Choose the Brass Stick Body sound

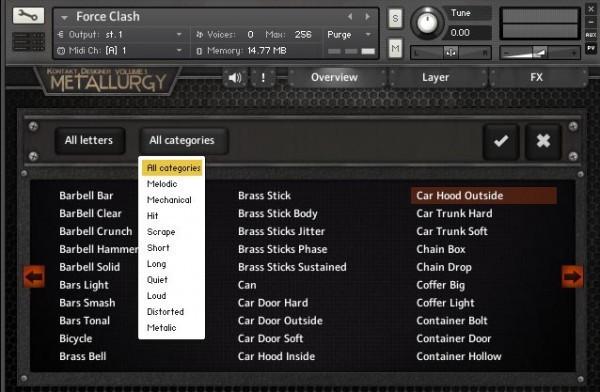pyautogui.click(x=278, y=214)
